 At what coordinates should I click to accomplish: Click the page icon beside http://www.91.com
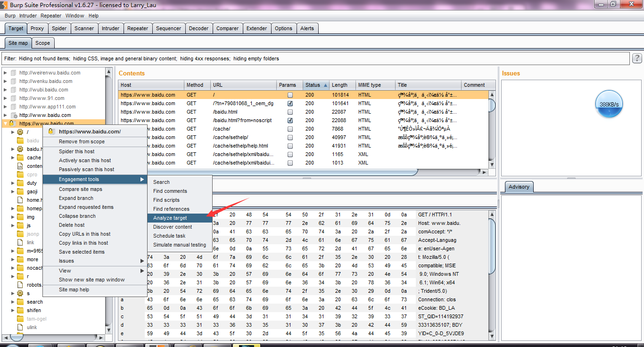13,98
